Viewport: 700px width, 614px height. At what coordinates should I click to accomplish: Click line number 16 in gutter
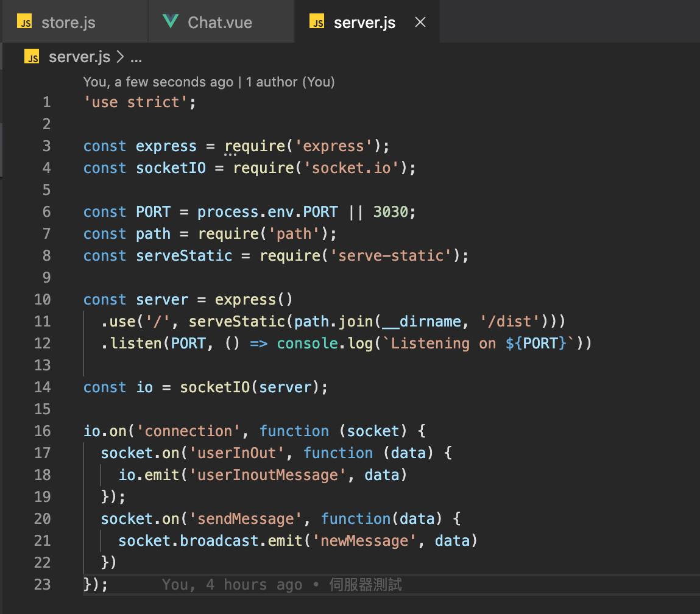[x=43, y=431]
